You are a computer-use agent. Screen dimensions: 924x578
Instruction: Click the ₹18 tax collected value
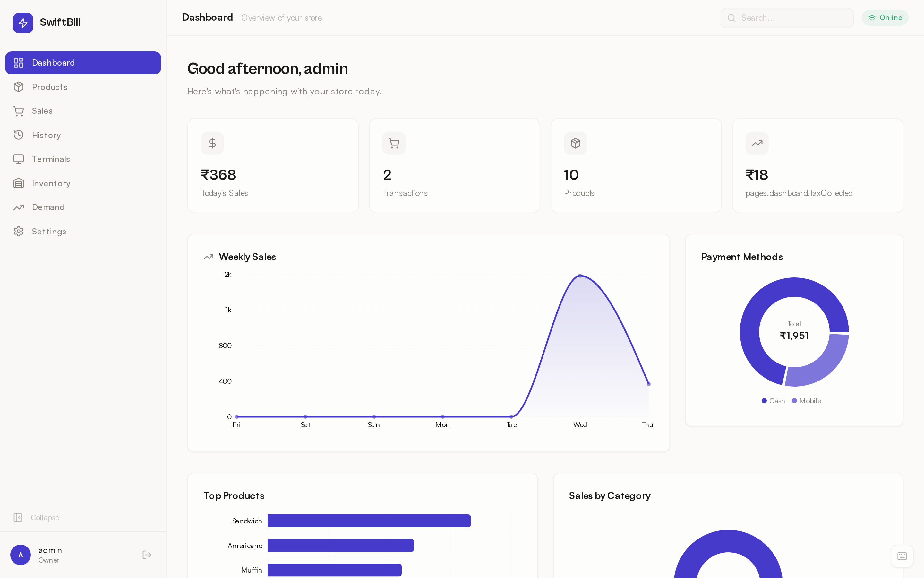point(757,175)
